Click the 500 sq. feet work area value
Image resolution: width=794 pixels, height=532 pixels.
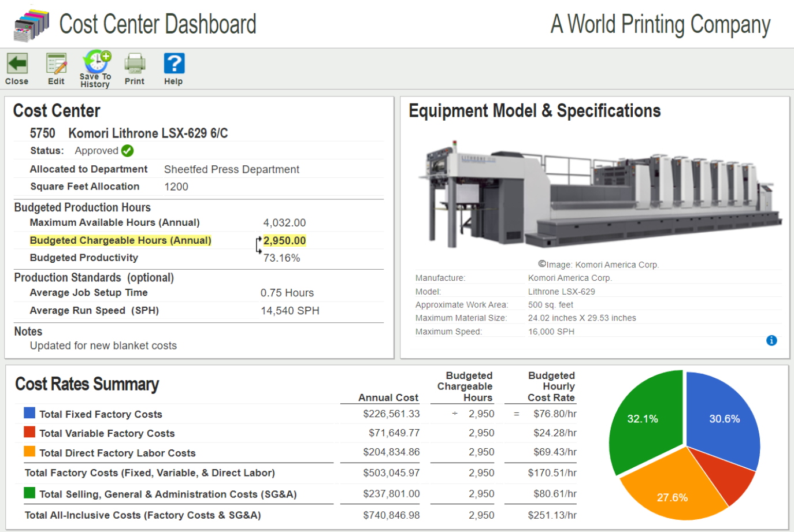pos(551,304)
